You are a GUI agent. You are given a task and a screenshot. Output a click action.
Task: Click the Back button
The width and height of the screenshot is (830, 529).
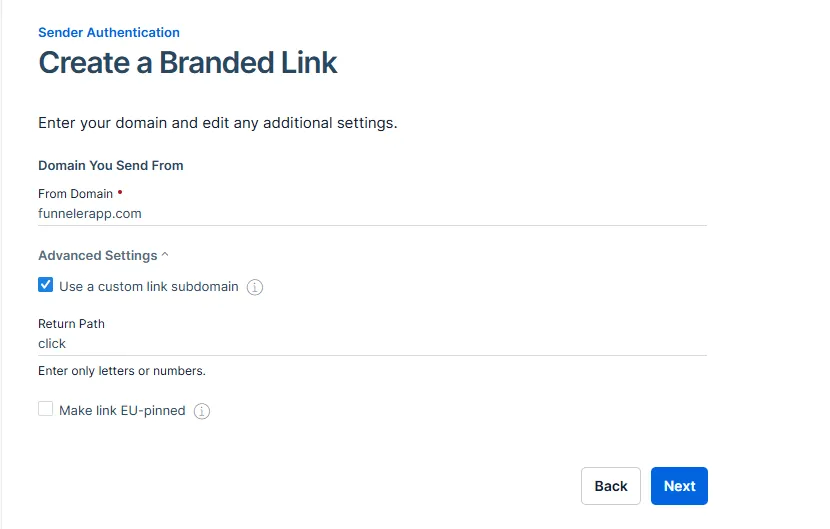click(x=611, y=486)
